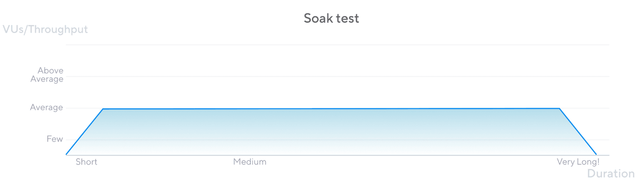Click the "Duration" x-axis label

pos(611,173)
